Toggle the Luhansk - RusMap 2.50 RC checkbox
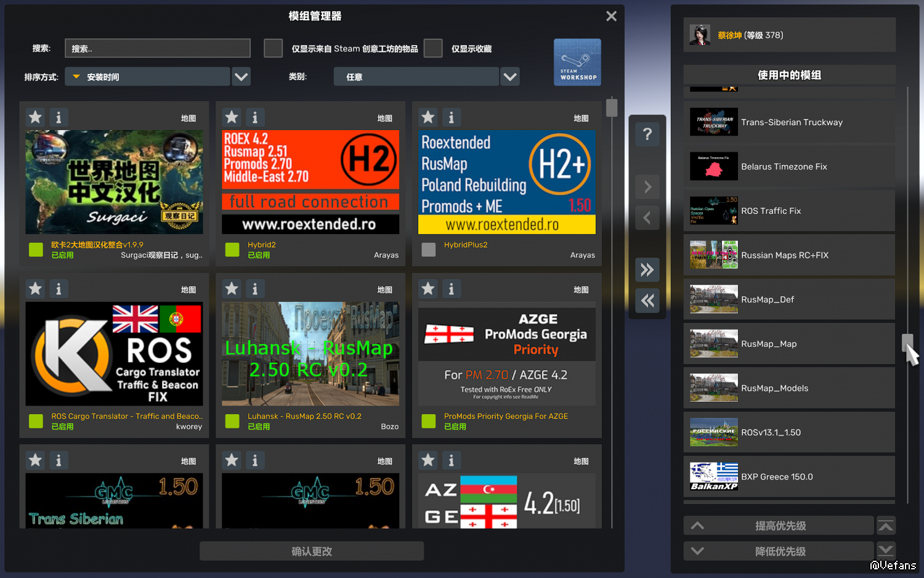 [x=232, y=421]
